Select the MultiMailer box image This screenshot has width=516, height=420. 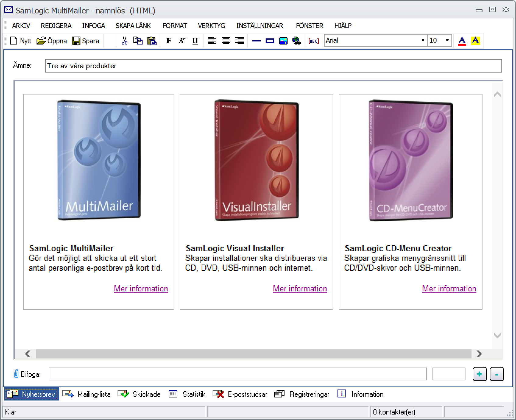[99, 160]
